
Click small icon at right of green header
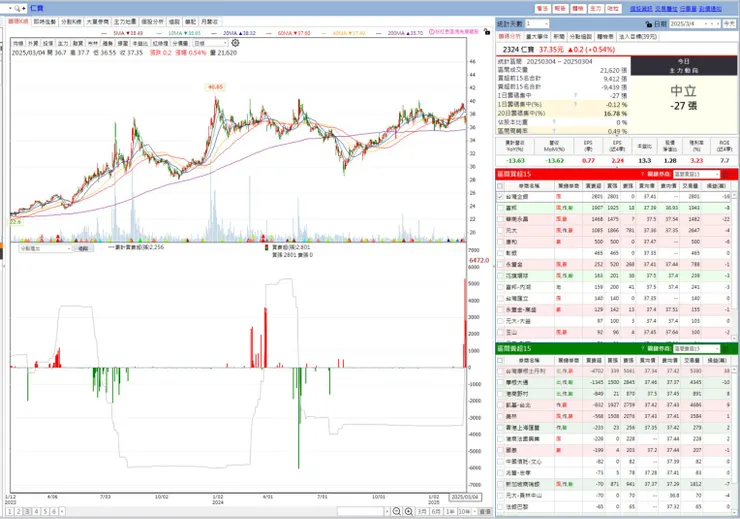(726, 349)
